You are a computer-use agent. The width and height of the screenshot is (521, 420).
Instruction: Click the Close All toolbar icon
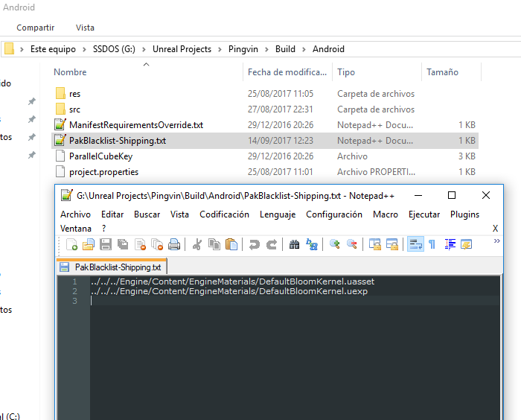(x=157, y=244)
